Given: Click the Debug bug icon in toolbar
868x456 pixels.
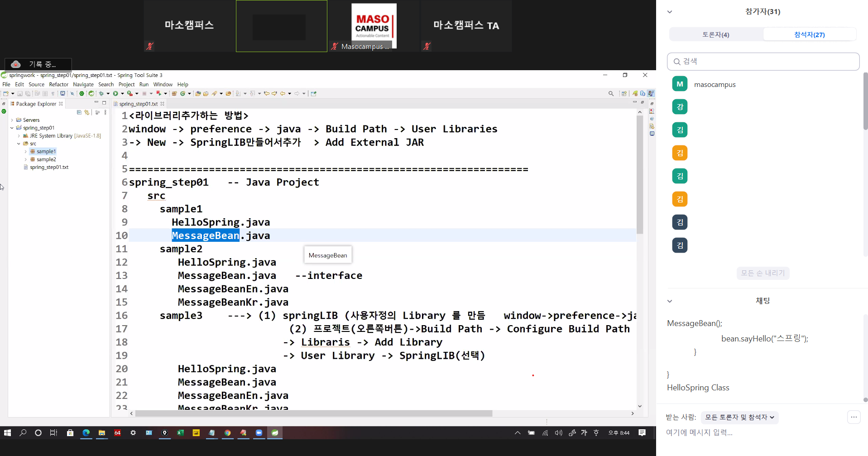Looking at the screenshot, I should 101,94.
